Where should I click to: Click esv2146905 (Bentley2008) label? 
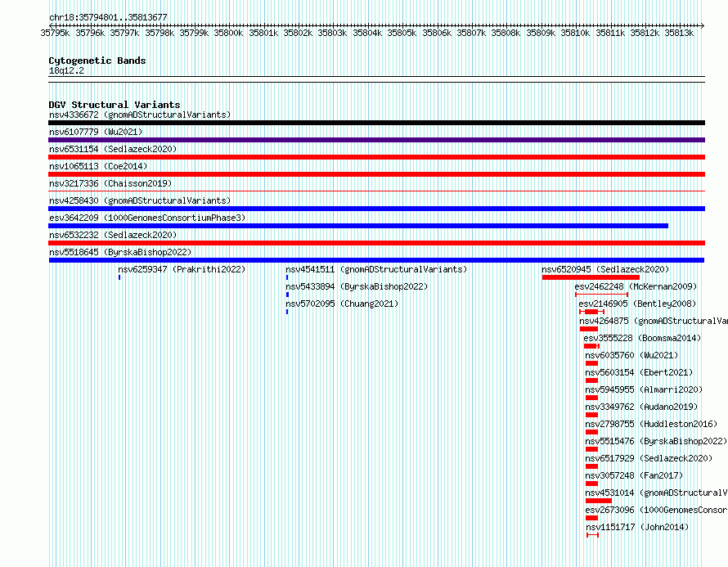[637, 304]
